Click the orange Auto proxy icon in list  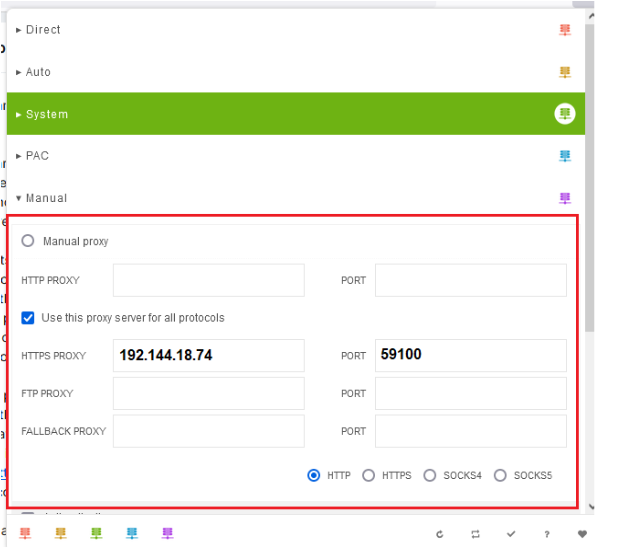pos(565,72)
